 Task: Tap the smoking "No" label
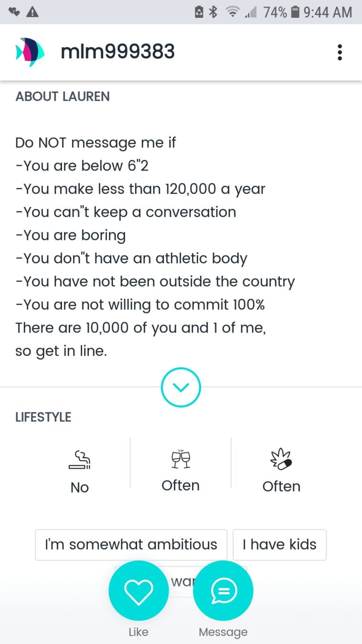point(80,487)
